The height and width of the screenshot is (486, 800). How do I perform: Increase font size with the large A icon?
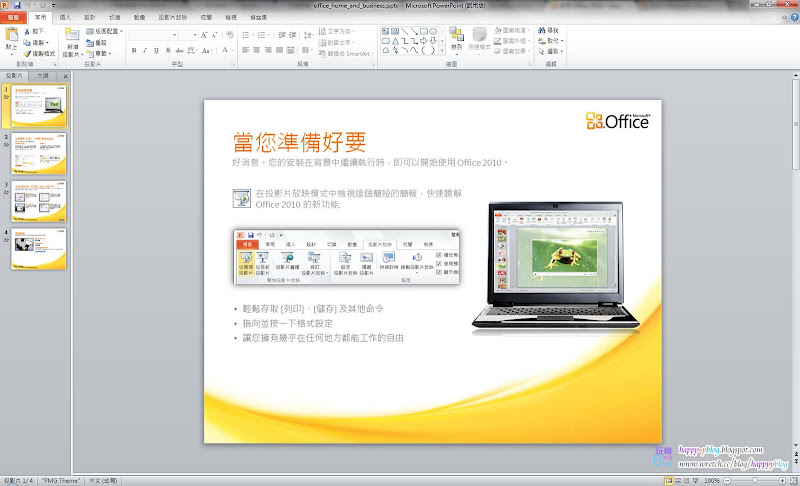tap(204, 35)
